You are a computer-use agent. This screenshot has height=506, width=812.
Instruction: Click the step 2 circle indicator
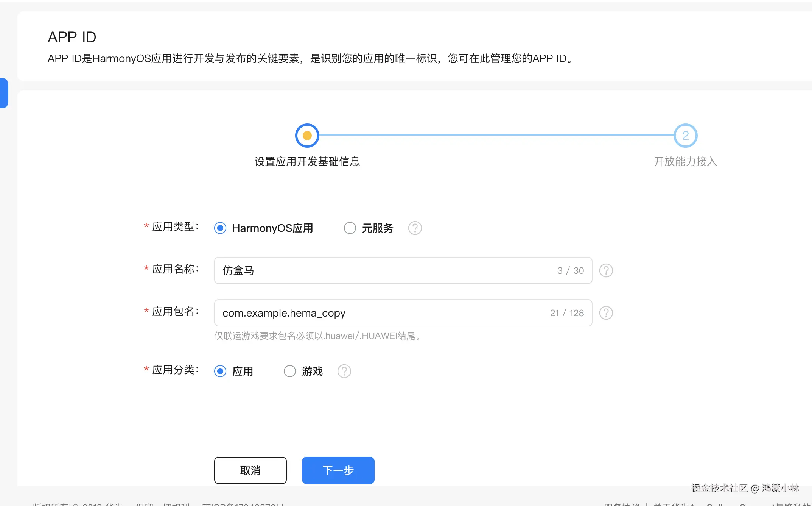click(685, 136)
